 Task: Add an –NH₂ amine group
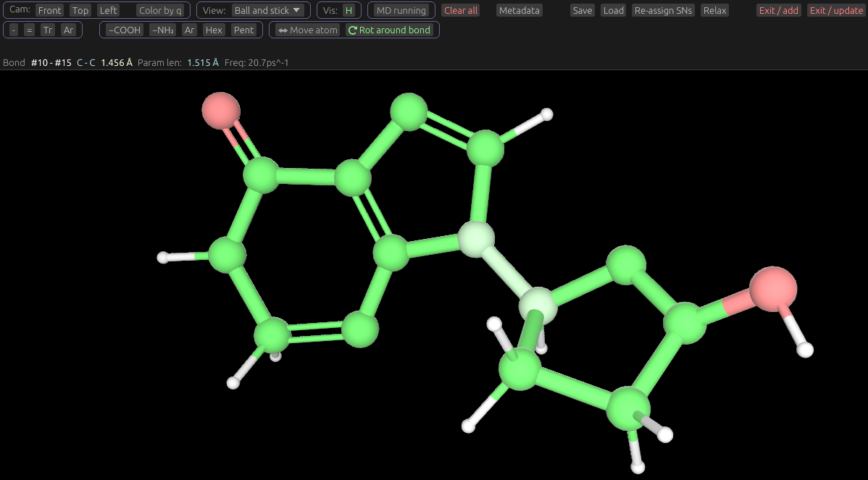(163, 30)
